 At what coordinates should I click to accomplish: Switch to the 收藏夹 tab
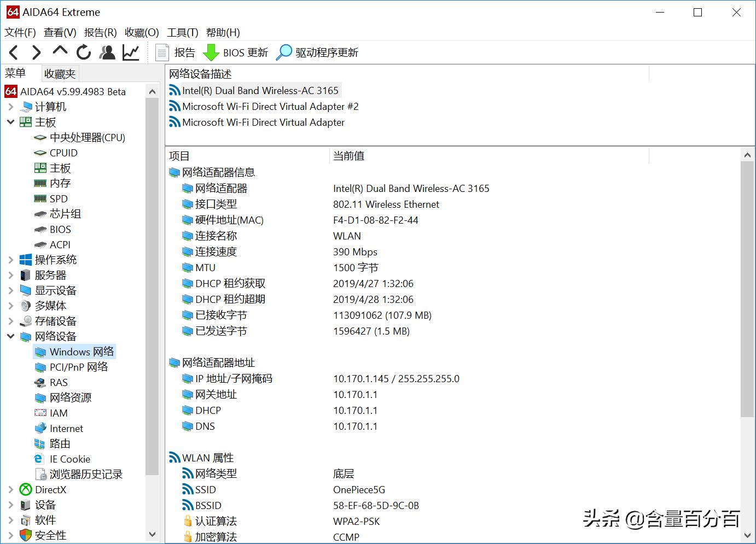click(x=59, y=73)
